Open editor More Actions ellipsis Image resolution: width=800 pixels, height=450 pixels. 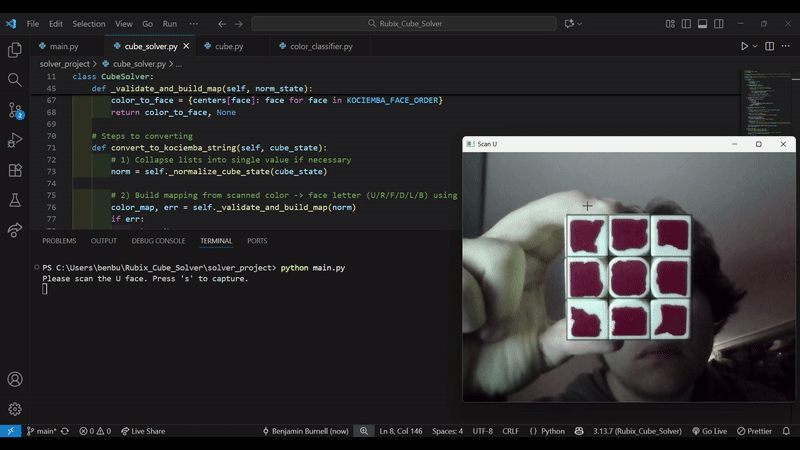[786, 46]
